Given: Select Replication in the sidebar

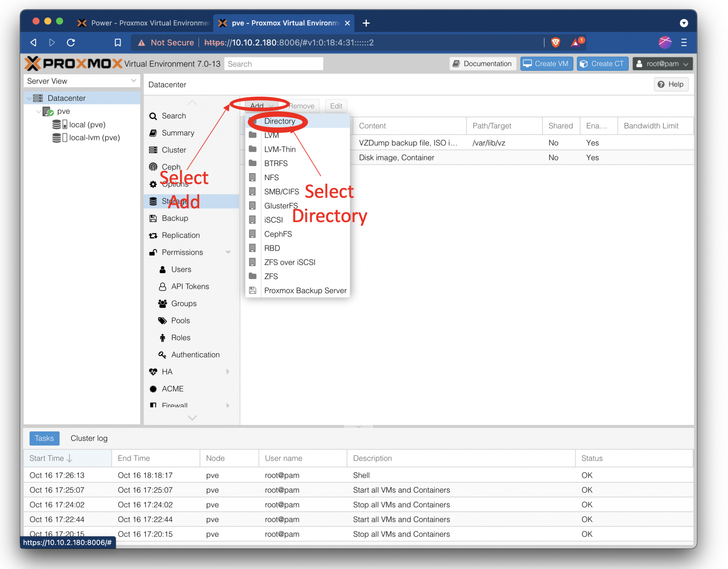Looking at the screenshot, I should [181, 235].
